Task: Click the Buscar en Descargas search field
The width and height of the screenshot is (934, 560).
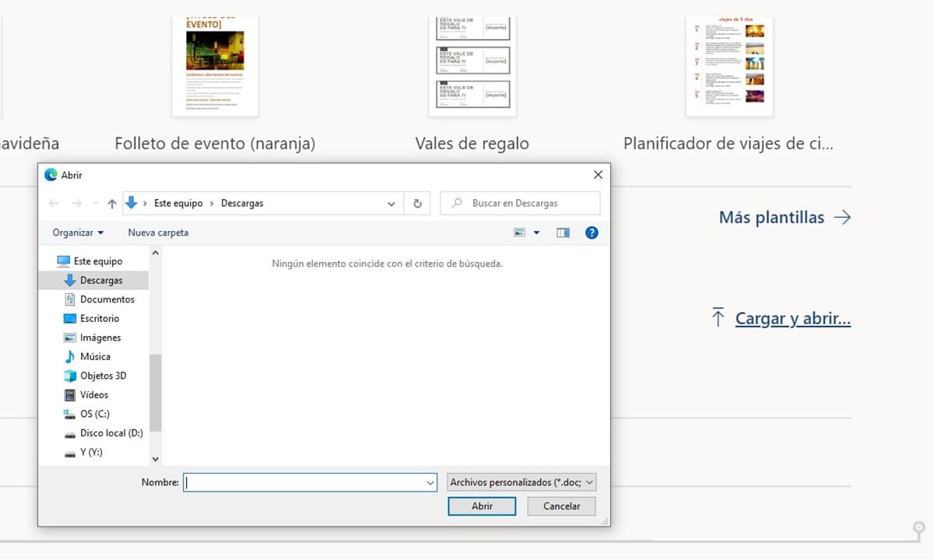Action: coord(520,203)
